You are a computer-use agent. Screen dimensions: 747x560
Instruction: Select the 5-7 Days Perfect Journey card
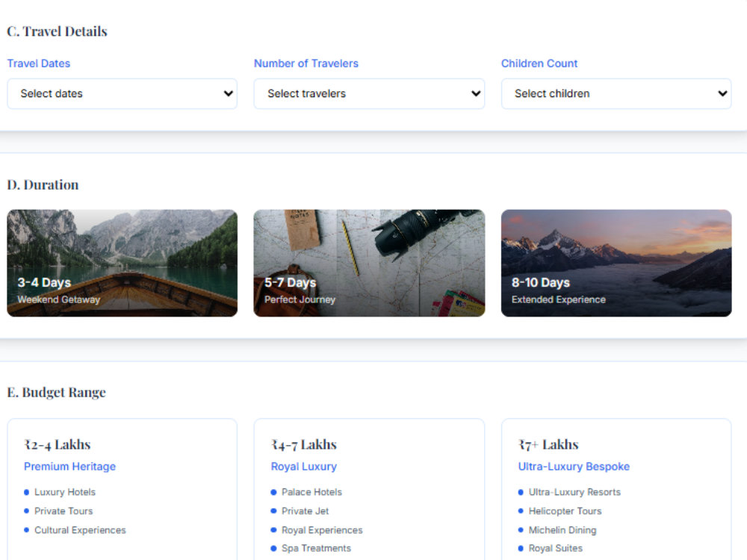(x=369, y=263)
